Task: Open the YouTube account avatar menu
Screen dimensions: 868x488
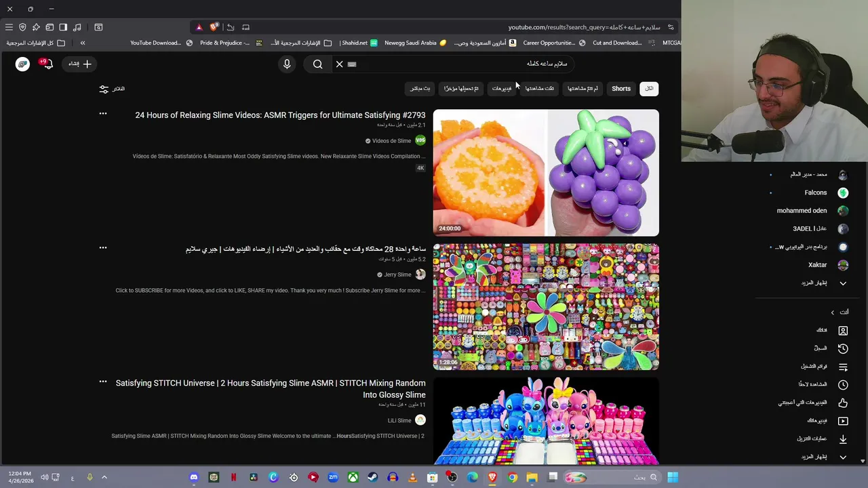Action: [x=22, y=64]
